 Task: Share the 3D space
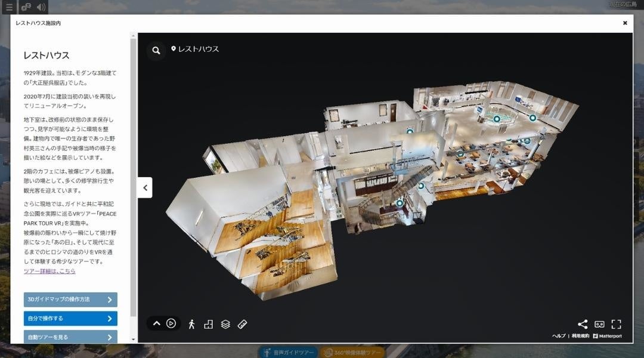[x=583, y=324]
